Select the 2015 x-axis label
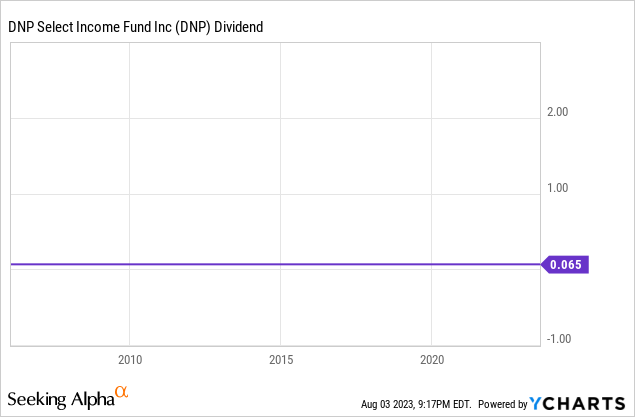This screenshot has height=417, width=635. pyautogui.click(x=280, y=359)
